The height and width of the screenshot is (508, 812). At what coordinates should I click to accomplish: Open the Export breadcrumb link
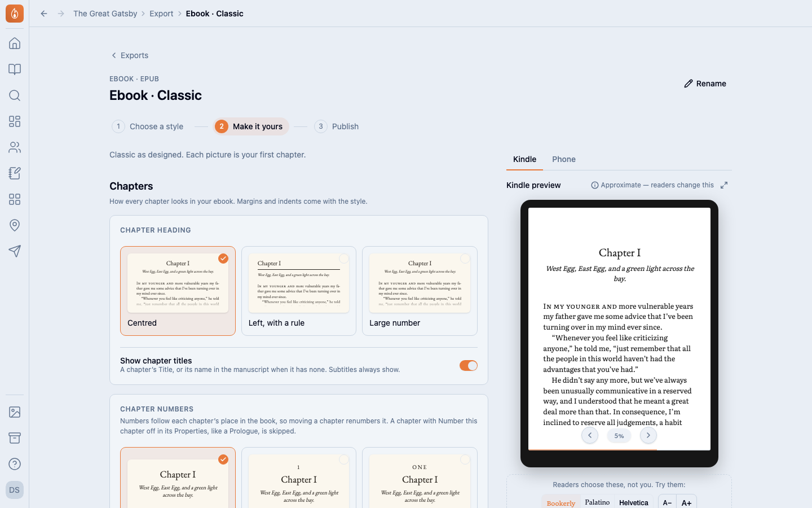click(161, 14)
